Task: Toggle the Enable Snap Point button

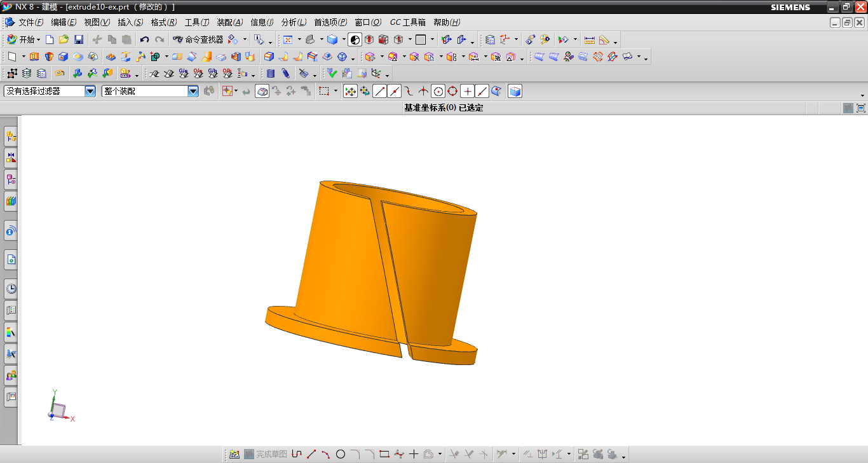Action: (350, 91)
